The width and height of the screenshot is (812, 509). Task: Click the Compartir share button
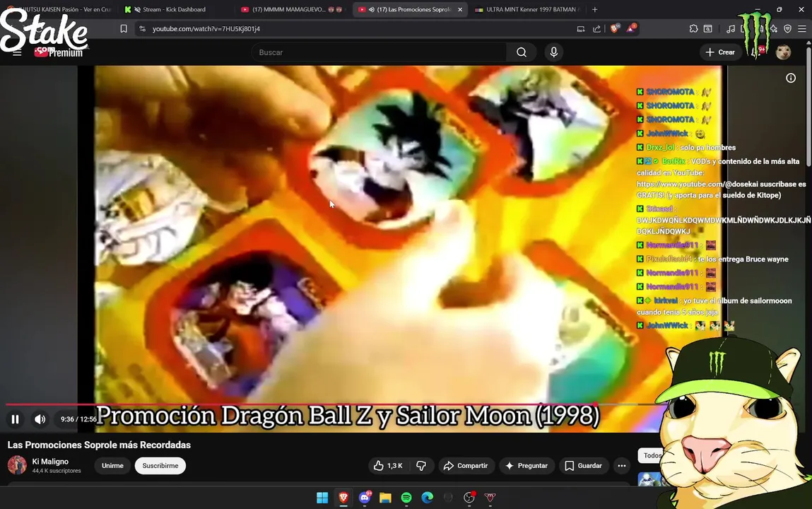click(466, 465)
